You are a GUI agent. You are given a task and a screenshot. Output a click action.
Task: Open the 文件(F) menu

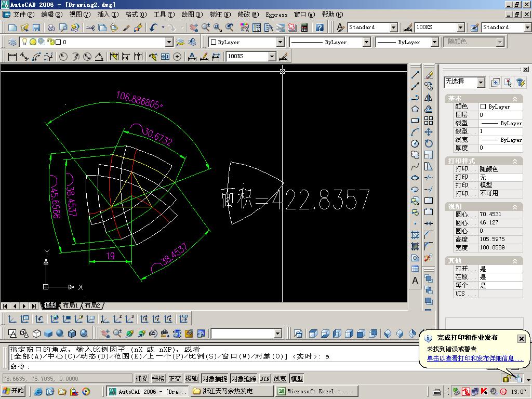(x=24, y=15)
